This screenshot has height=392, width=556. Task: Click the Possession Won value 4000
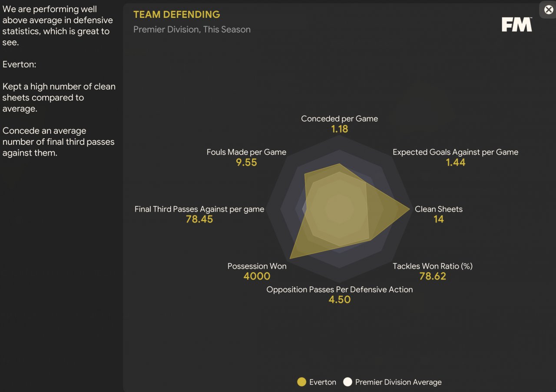(257, 276)
